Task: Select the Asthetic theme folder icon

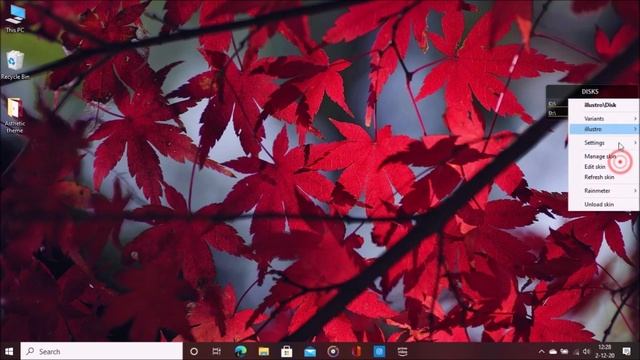Action: tap(15, 115)
